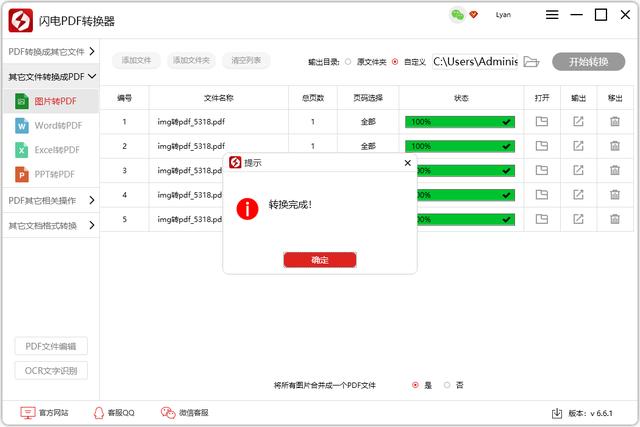Click file name in row 1
This screenshot has height=427, width=640.
pyautogui.click(x=191, y=122)
